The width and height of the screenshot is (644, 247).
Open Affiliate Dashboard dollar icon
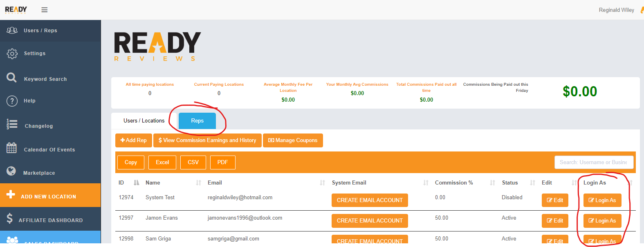(x=10, y=218)
